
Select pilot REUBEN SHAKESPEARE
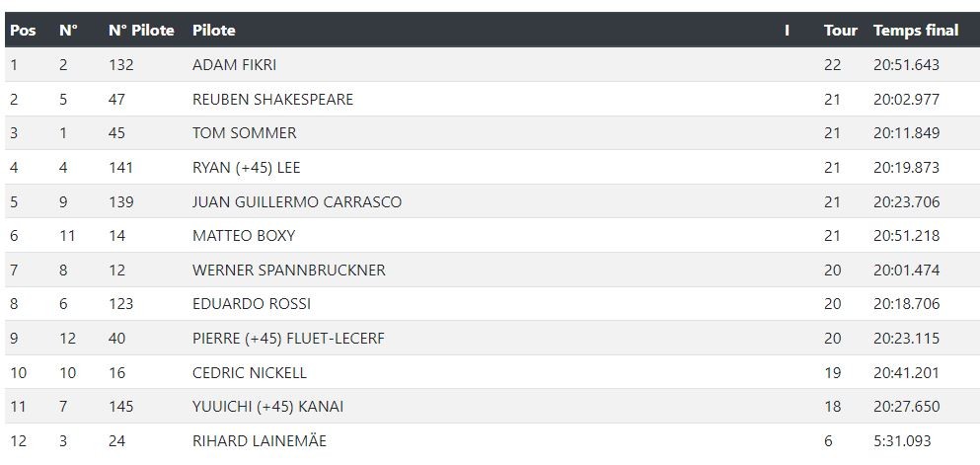tap(272, 100)
